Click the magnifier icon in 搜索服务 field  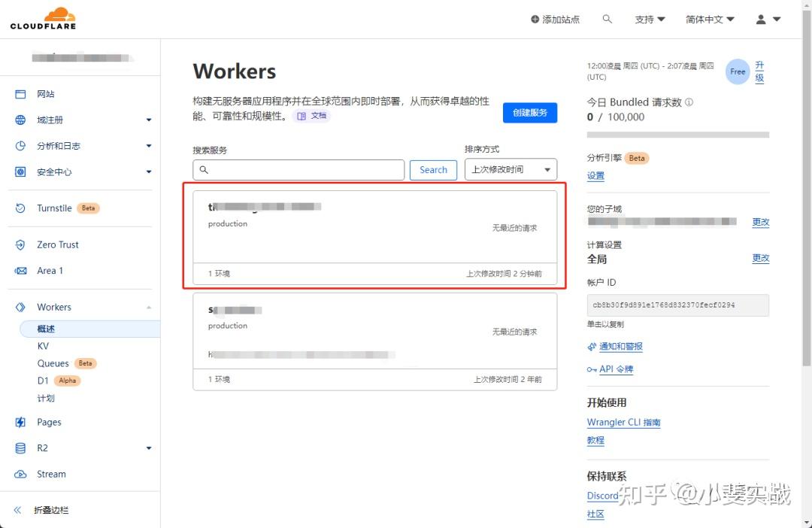(x=204, y=170)
